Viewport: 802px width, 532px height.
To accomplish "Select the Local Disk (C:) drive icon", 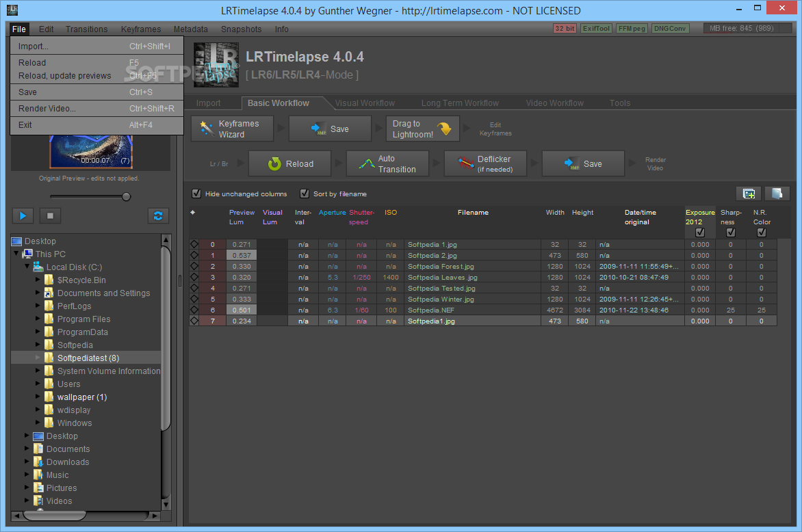I will [x=38, y=267].
